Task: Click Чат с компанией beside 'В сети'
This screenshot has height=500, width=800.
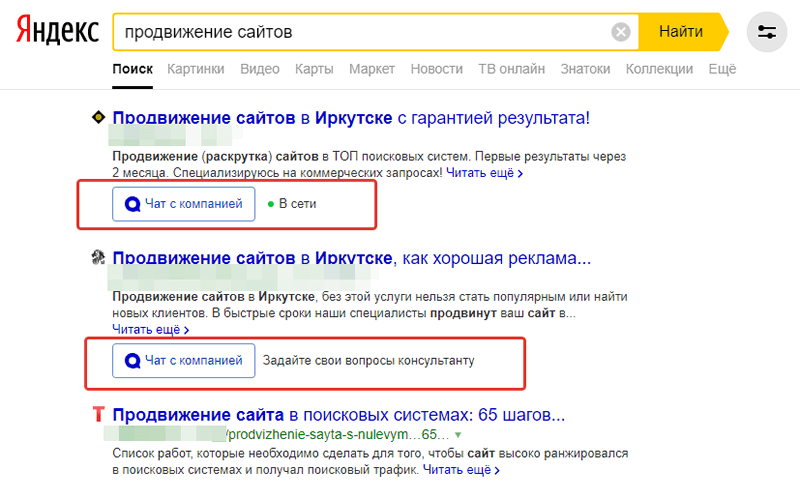Action: coord(184,204)
